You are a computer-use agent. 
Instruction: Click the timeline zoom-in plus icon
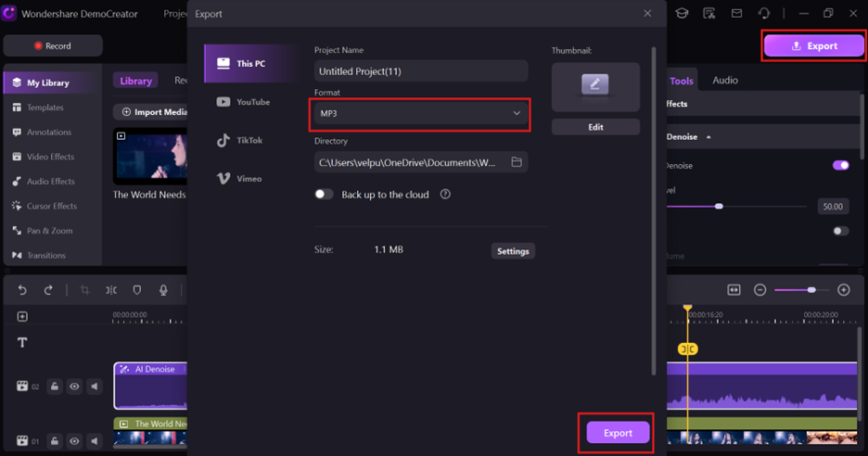click(843, 290)
